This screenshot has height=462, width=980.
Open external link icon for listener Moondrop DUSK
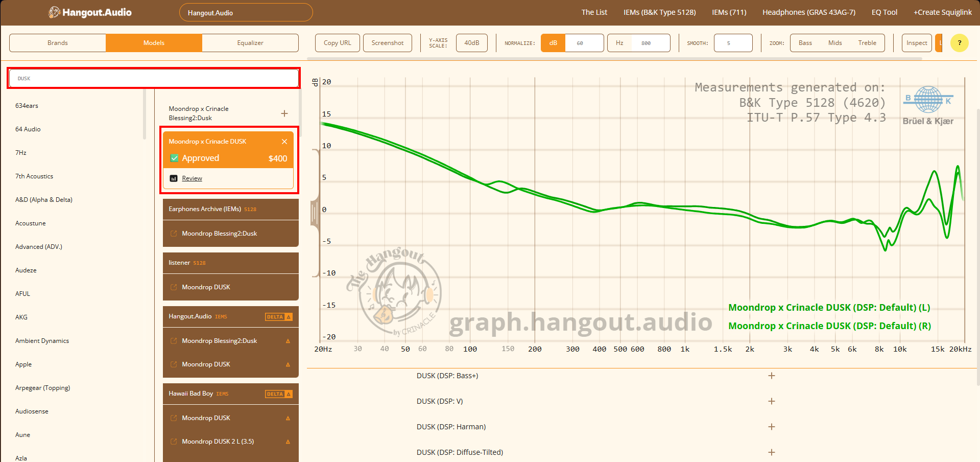coord(174,287)
